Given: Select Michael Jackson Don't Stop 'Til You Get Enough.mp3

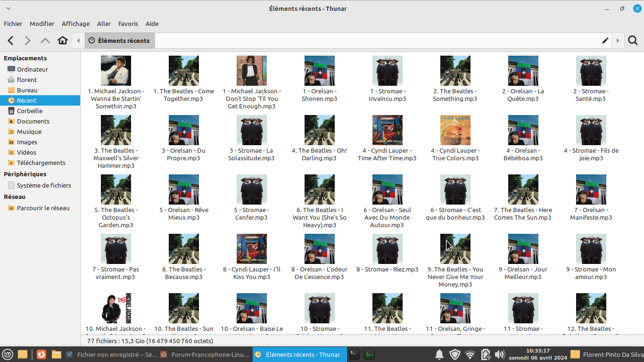Looking at the screenshot, I should click(252, 82).
